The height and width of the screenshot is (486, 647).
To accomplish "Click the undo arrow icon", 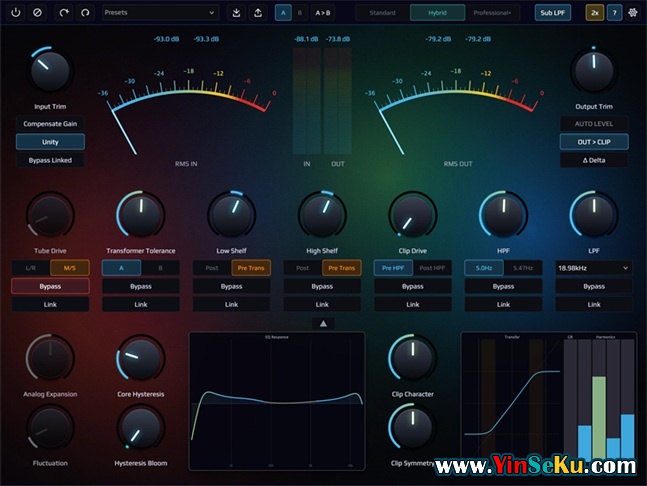I will pos(65,13).
